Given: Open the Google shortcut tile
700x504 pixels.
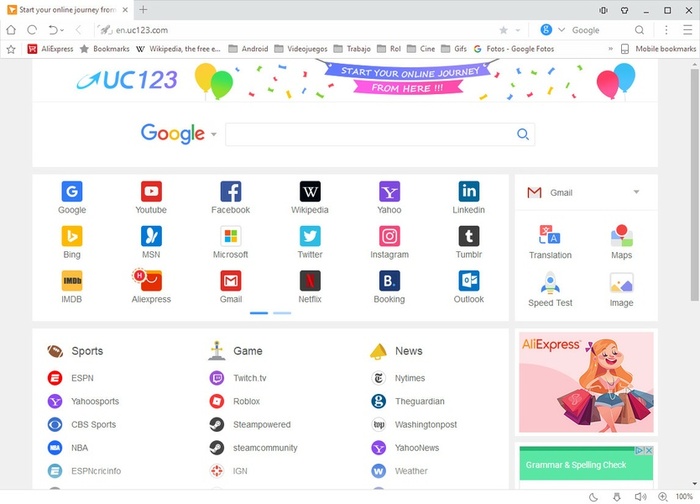Looking at the screenshot, I should pos(72,197).
